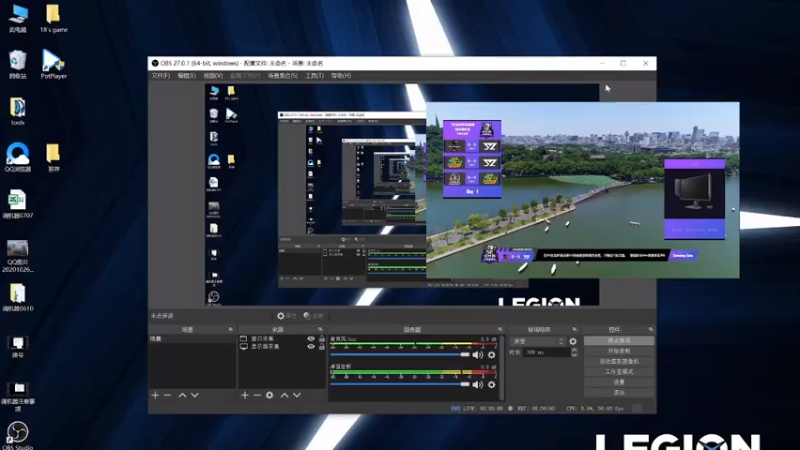Image resolution: width=800 pixels, height=450 pixels.
Task: Decrease transition duration with down stepper
Action: point(574,355)
